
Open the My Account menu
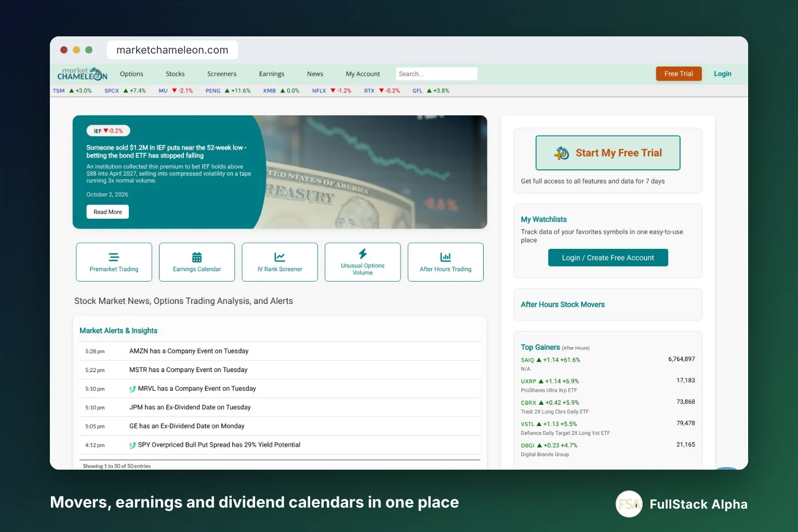coord(363,74)
